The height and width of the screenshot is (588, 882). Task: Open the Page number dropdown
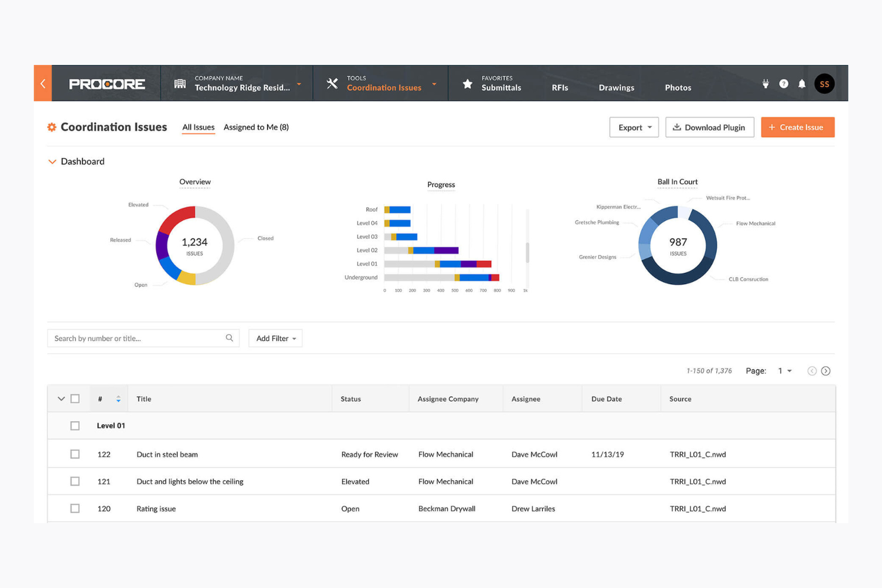[x=785, y=371]
